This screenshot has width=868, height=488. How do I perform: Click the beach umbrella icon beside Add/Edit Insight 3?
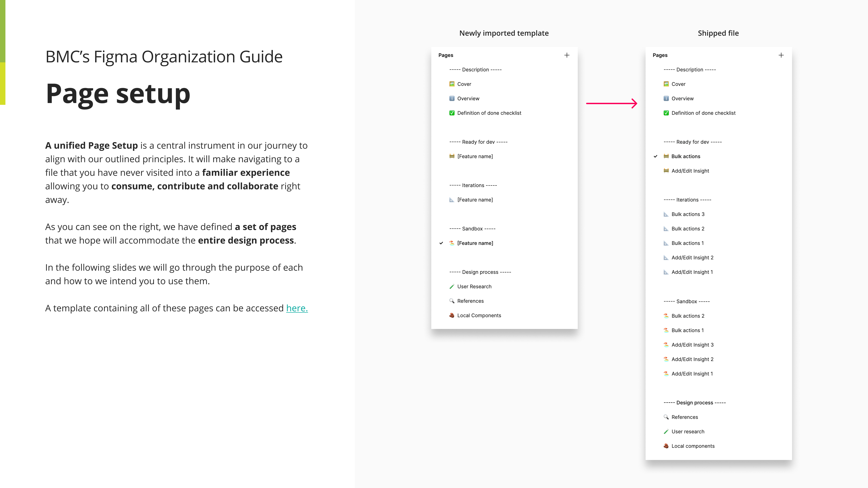point(666,345)
